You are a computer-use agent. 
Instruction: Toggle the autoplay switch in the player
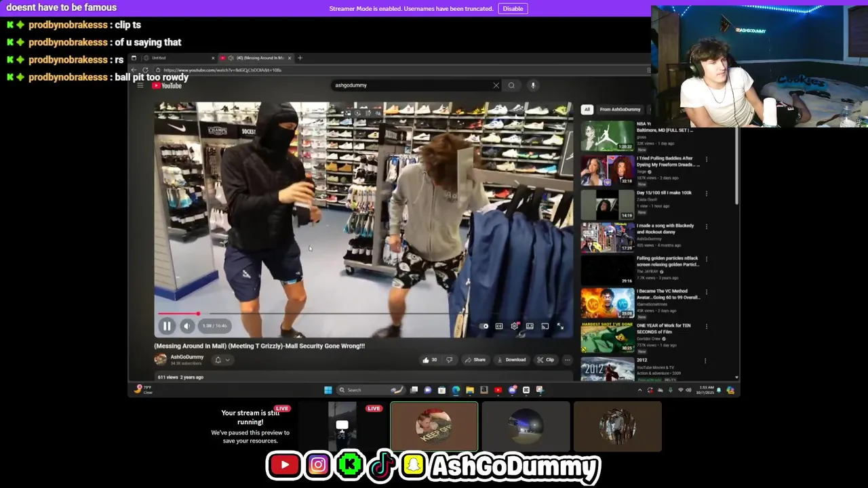[x=484, y=326]
